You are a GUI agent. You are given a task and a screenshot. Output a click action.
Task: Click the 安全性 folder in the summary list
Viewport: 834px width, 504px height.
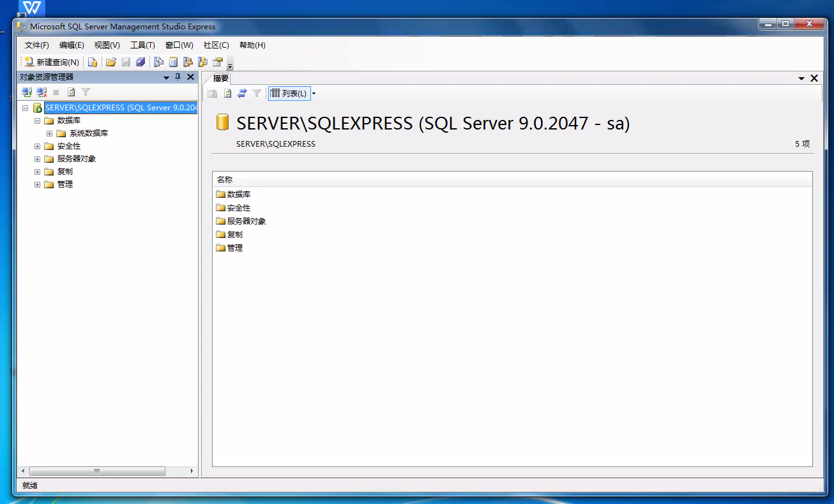(233, 208)
